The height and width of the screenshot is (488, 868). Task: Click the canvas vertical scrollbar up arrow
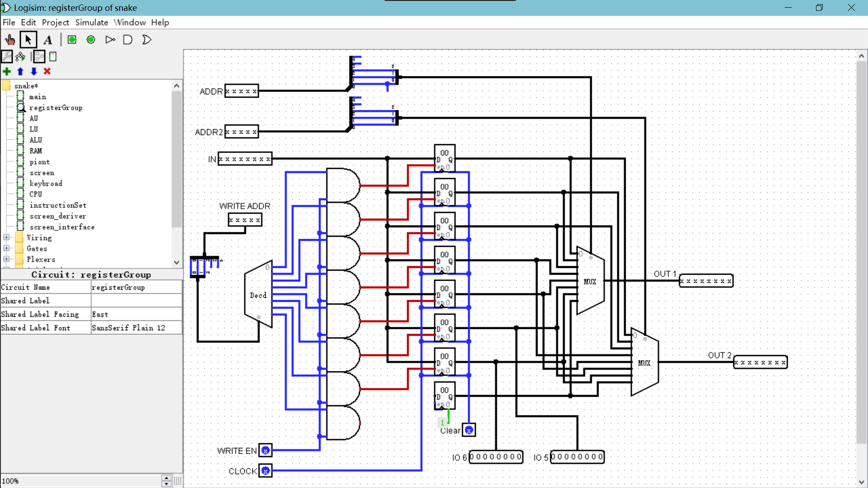pos(861,56)
